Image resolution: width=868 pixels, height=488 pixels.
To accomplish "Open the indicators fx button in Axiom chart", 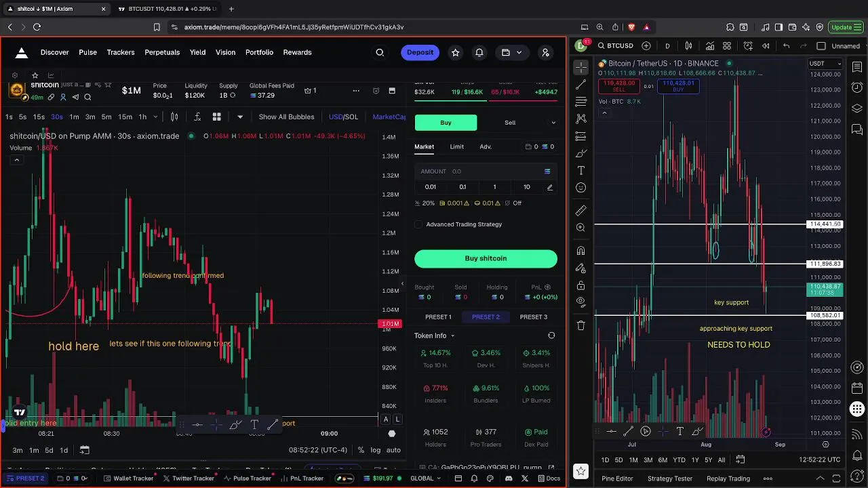I will click(197, 117).
